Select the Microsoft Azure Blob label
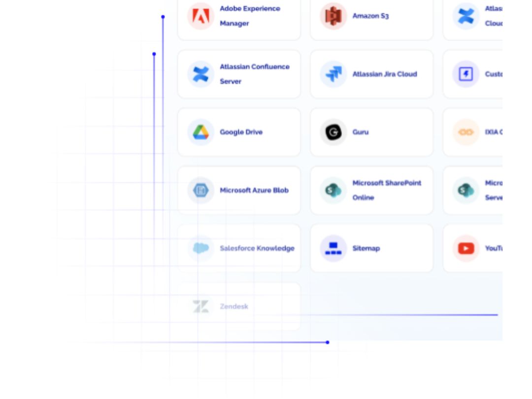Image resolution: width=532 pixels, height=399 pixels. [x=254, y=190]
